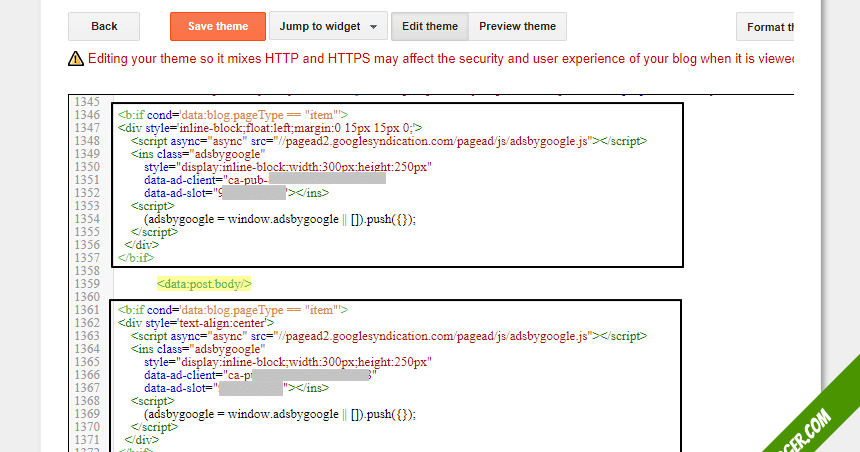Click the text-align:center div line
860x452 pixels.
(196, 323)
